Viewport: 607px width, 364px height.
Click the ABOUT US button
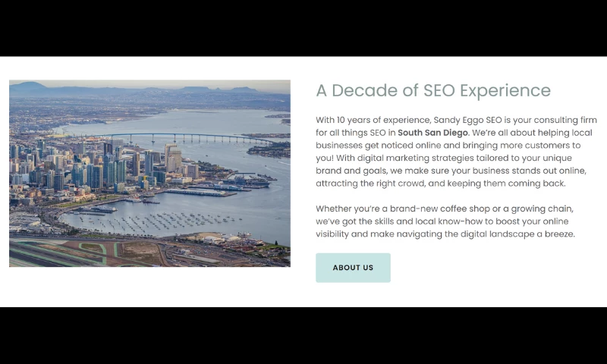(353, 268)
